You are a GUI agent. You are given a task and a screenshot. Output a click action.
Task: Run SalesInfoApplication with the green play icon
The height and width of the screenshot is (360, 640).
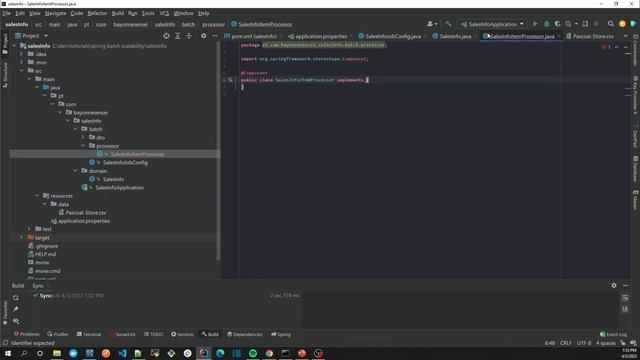(x=535, y=24)
